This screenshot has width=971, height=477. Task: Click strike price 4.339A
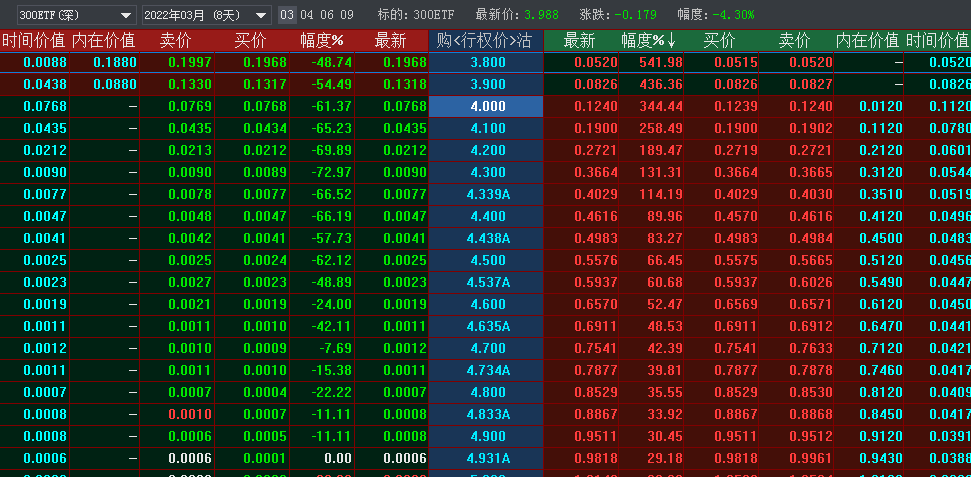click(x=487, y=194)
